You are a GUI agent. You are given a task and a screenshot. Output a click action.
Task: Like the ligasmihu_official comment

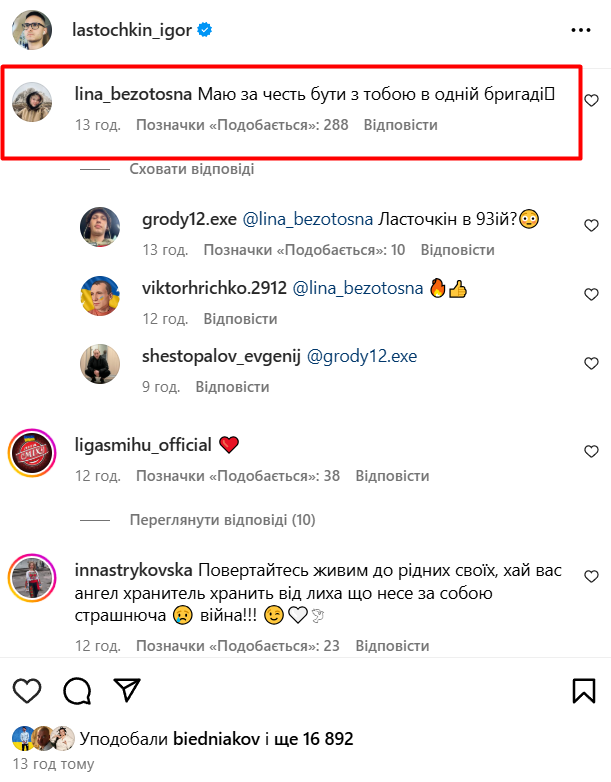591,451
